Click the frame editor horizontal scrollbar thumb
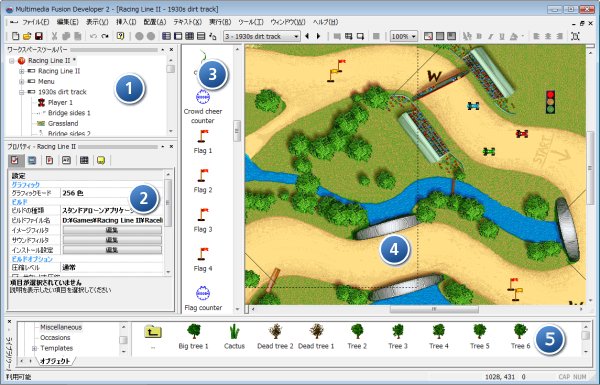Screen dimensions: 600x385 [434, 309]
